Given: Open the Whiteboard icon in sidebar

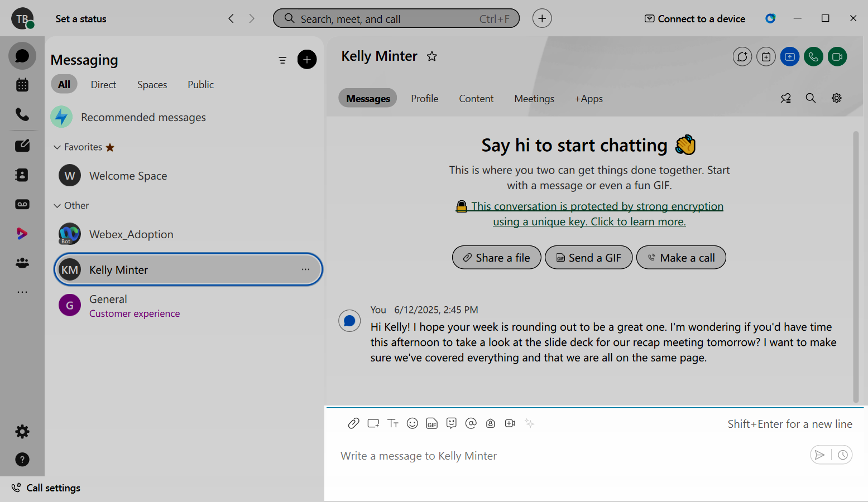Looking at the screenshot, I should pos(22,146).
